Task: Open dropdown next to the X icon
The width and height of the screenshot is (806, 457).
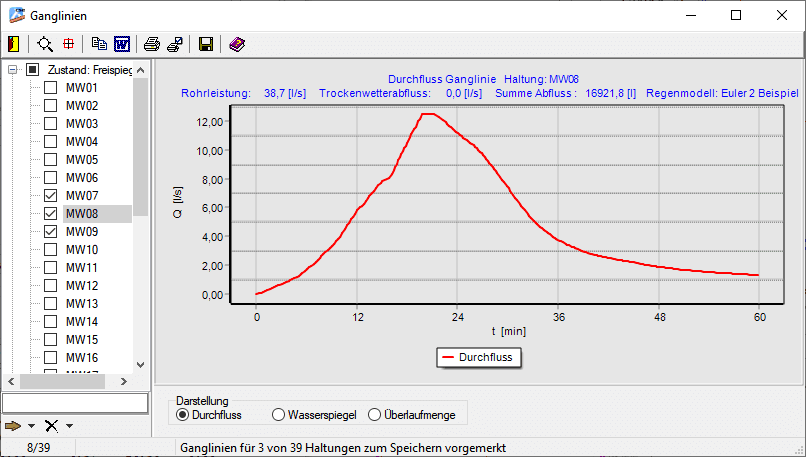Action: click(x=69, y=426)
